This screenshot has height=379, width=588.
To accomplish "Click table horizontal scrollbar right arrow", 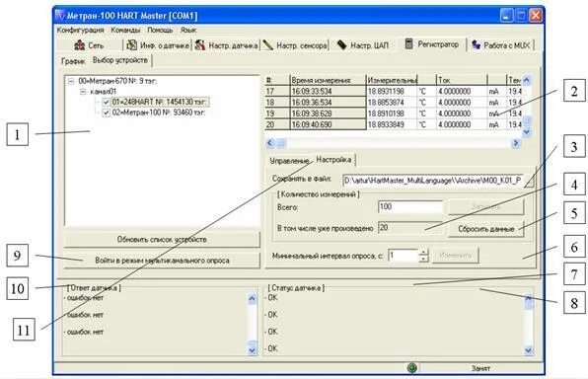I will [x=516, y=142].
